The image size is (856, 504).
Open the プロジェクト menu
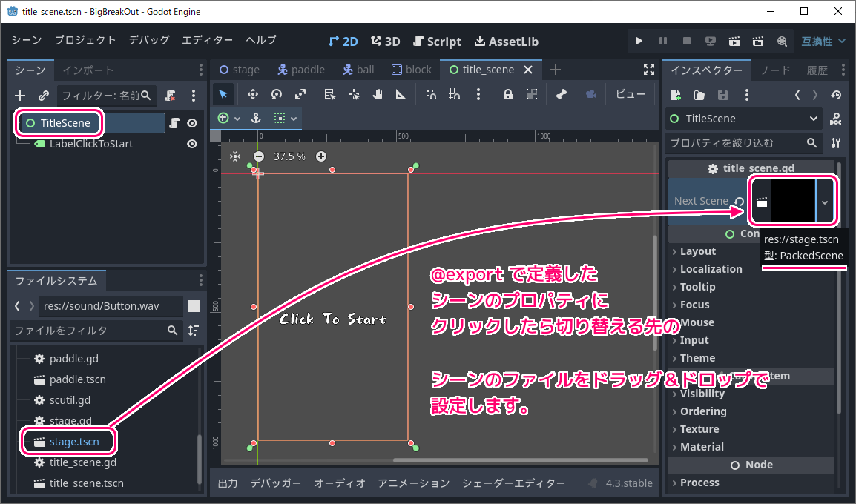pos(85,40)
